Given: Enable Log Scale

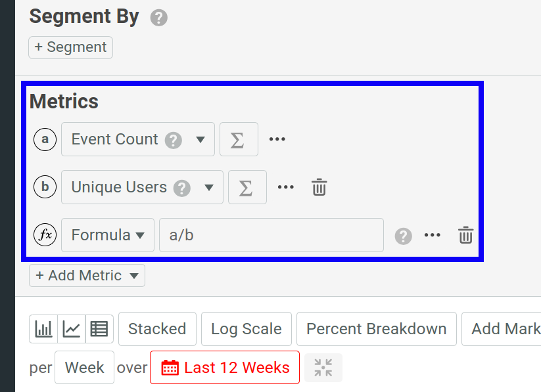Looking at the screenshot, I should (x=246, y=329).
